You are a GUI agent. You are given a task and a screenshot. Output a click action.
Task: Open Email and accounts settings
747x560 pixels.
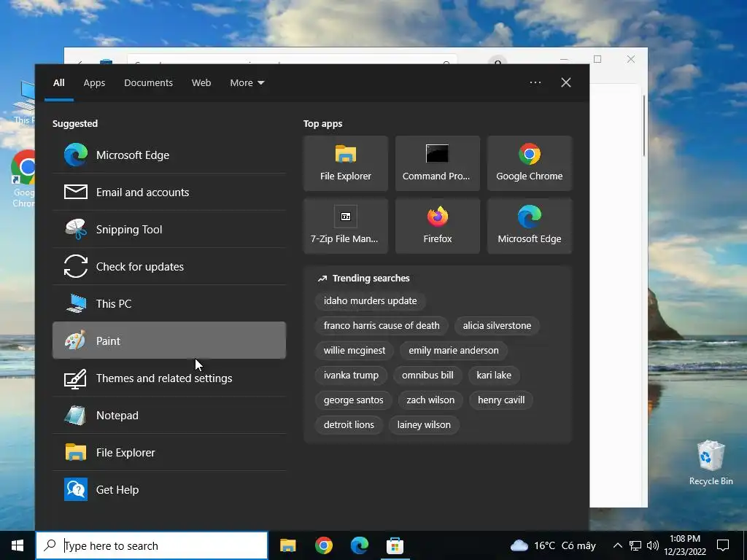[169, 192]
